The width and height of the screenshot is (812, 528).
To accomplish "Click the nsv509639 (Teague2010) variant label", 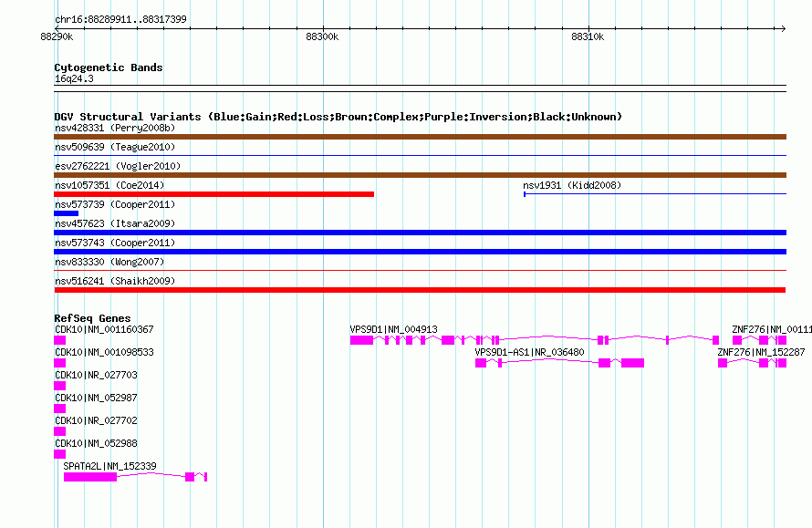I will tap(115, 147).
